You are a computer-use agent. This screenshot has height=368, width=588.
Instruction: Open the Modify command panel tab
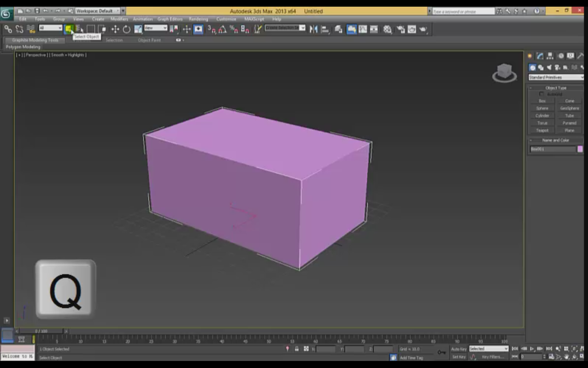click(x=540, y=56)
